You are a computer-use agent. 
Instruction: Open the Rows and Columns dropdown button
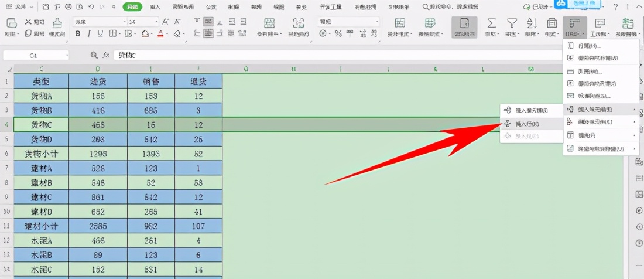click(x=573, y=27)
